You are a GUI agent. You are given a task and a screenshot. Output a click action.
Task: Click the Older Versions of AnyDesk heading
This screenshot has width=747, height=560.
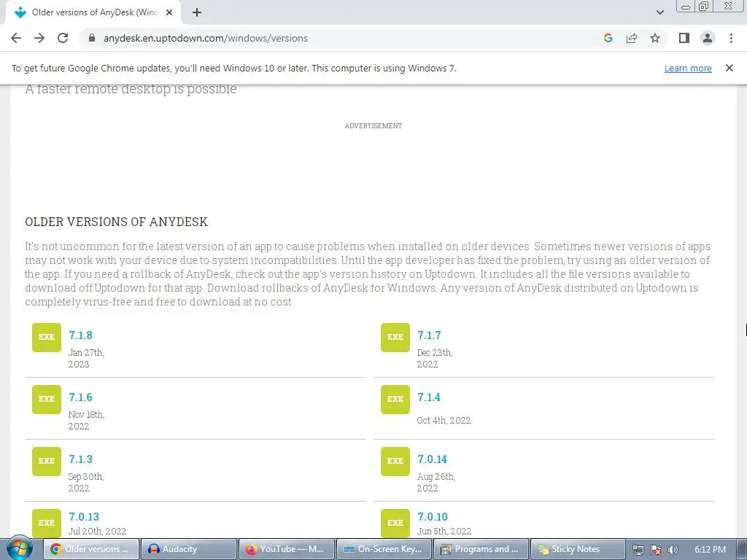tap(116, 222)
